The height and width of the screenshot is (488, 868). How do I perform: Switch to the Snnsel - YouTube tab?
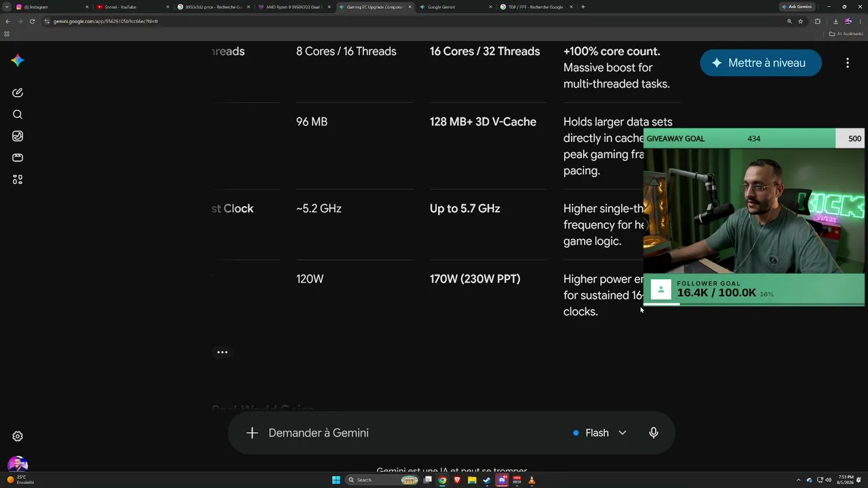pos(133,7)
